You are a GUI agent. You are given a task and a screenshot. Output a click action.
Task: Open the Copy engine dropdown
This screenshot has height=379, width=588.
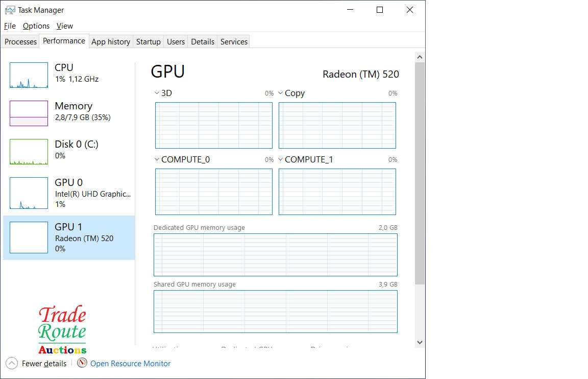pyautogui.click(x=281, y=93)
